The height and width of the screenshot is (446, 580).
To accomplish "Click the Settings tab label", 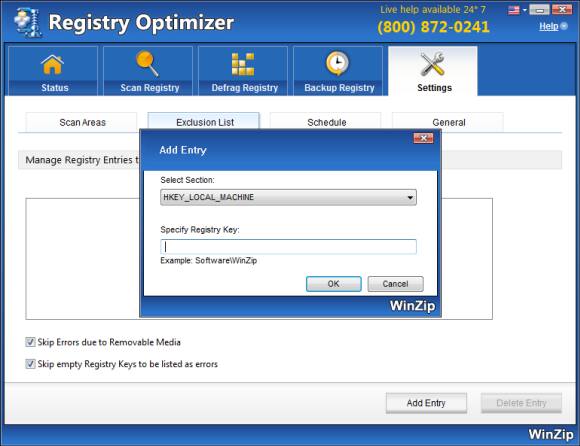I will pos(434,88).
